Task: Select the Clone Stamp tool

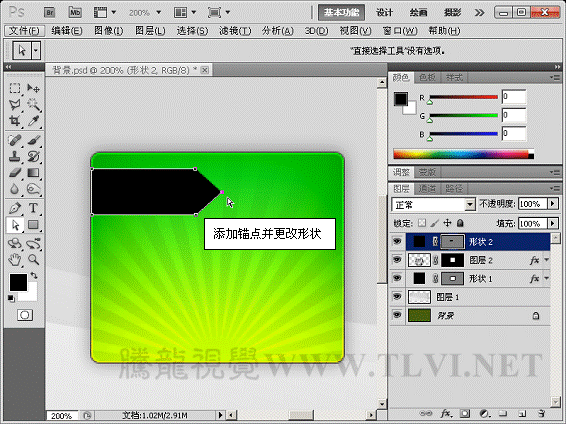Action: coord(15,157)
